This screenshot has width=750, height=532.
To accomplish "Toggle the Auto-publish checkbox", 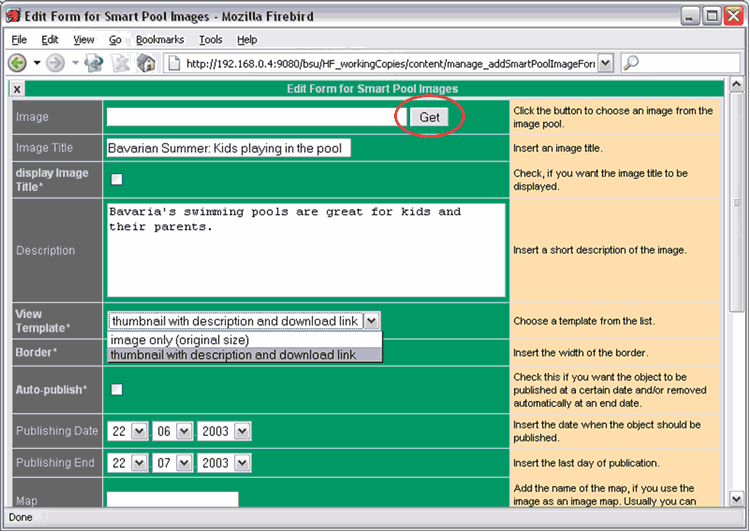I will tap(116, 389).
